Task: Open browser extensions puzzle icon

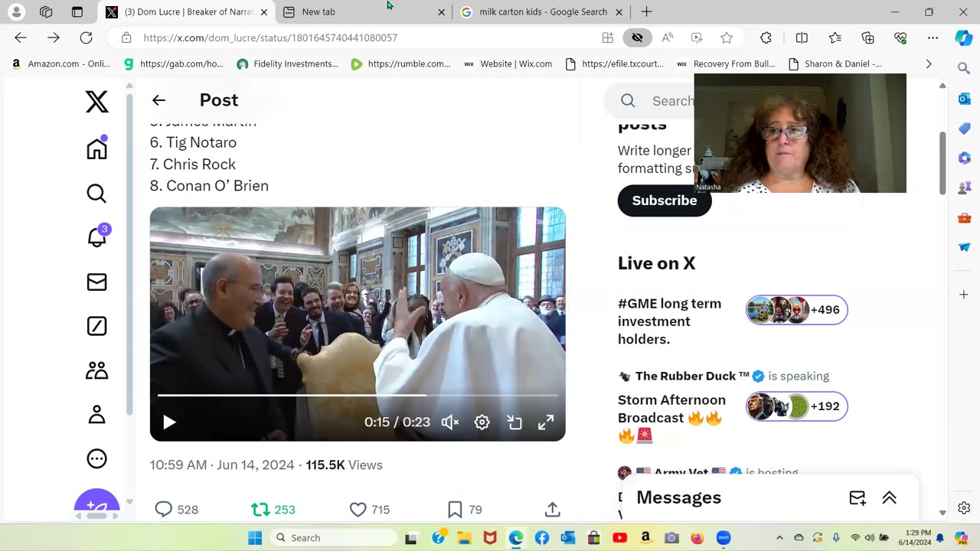Action: 766,37
